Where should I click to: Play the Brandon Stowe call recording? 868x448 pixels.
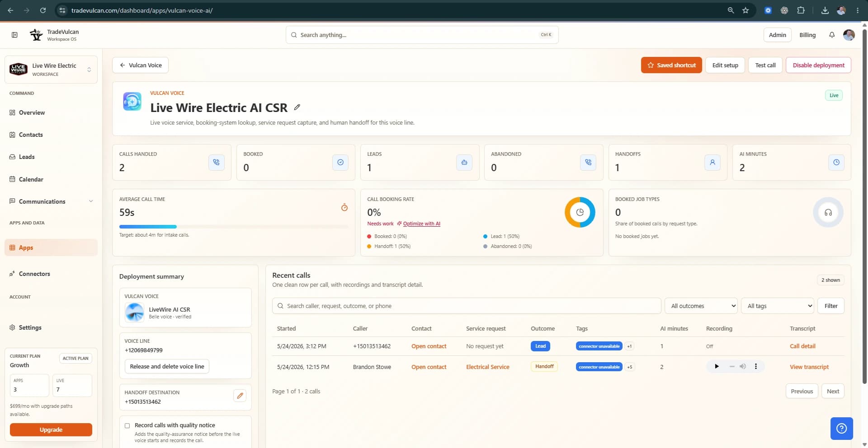pos(717,366)
